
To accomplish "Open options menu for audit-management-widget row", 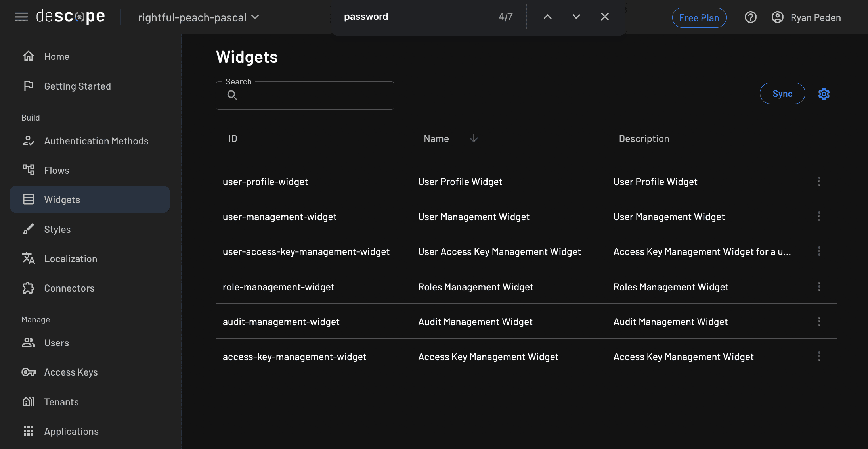I will point(819,321).
